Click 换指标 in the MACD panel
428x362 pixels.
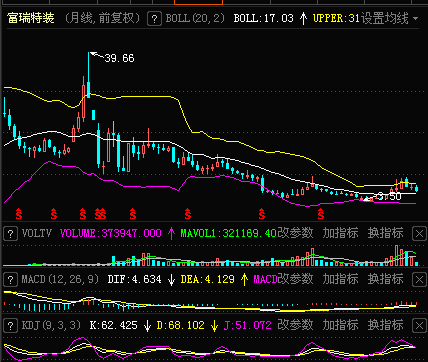(x=385, y=279)
